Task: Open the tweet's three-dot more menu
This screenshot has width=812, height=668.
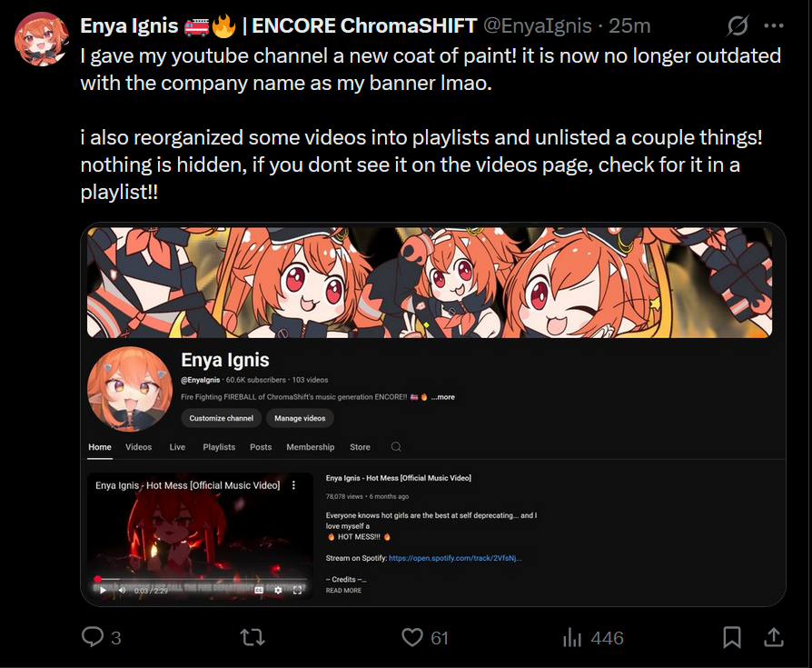Action: [774, 25]
